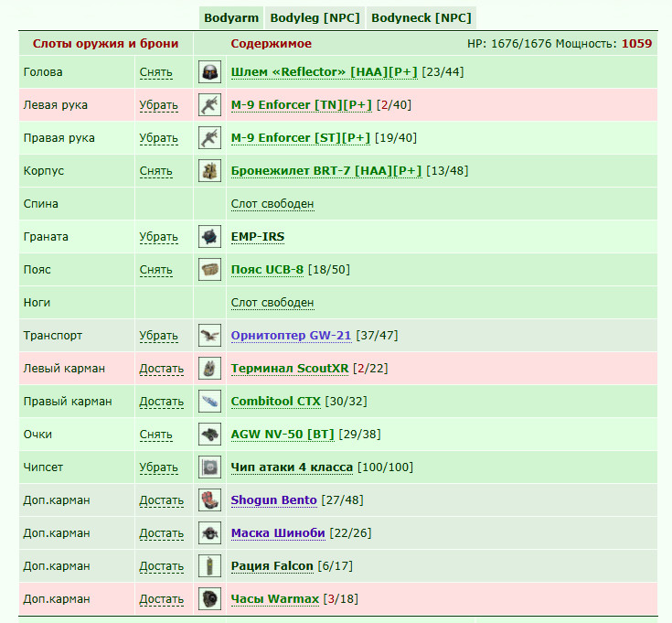The height and width of the screenshot is (623, 672).
Task: Open the Рация Falcon item link
Action: [272, 566]
